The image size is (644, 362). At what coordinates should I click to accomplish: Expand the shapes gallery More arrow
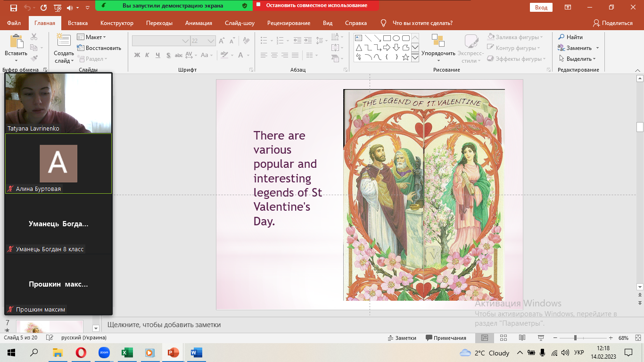pyautogui.click(x=415, y=58)
